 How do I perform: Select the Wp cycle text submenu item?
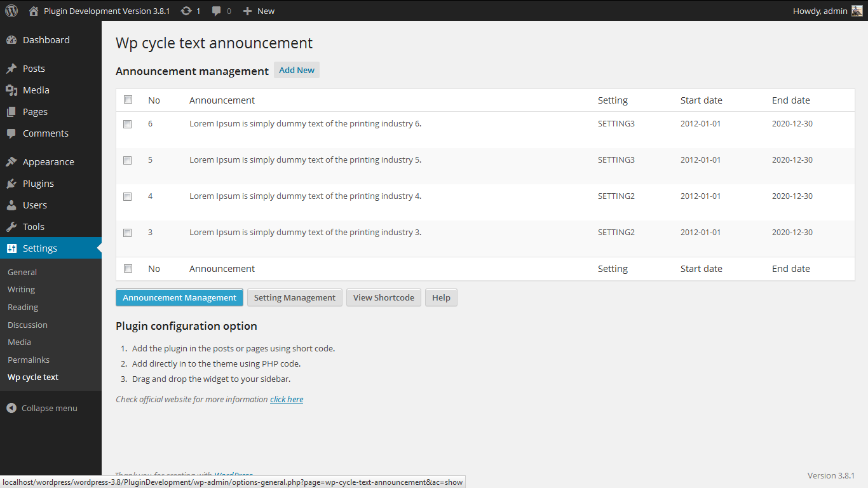pos(33,377)
